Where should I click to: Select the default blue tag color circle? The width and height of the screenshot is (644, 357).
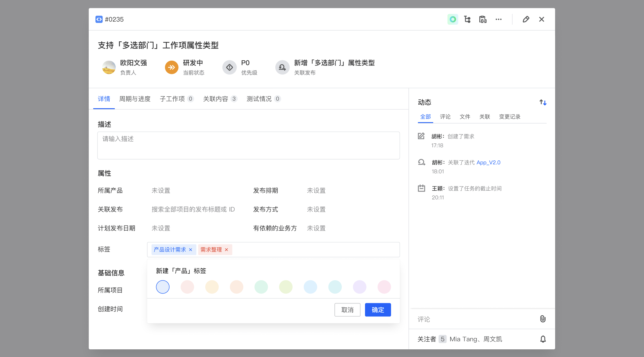point(163,287)
